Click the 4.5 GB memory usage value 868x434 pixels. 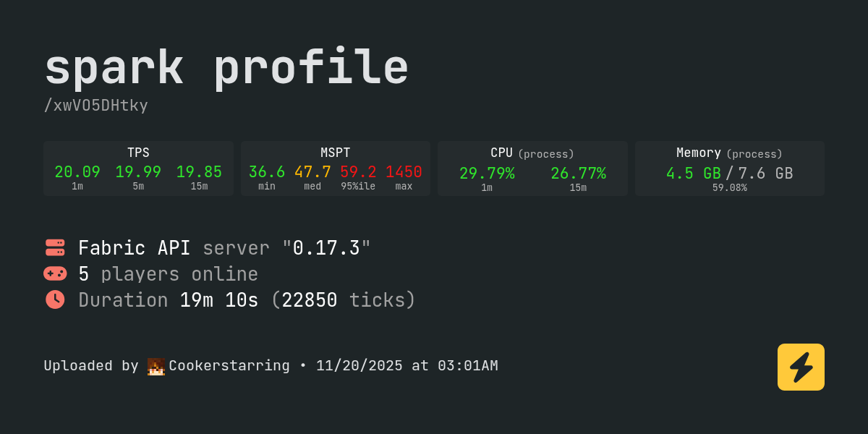(693, 174)
